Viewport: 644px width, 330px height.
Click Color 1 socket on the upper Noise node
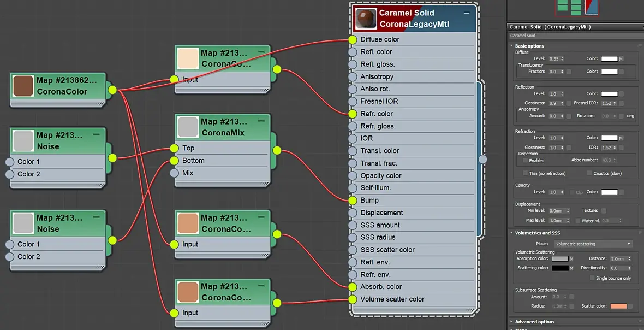9,162
